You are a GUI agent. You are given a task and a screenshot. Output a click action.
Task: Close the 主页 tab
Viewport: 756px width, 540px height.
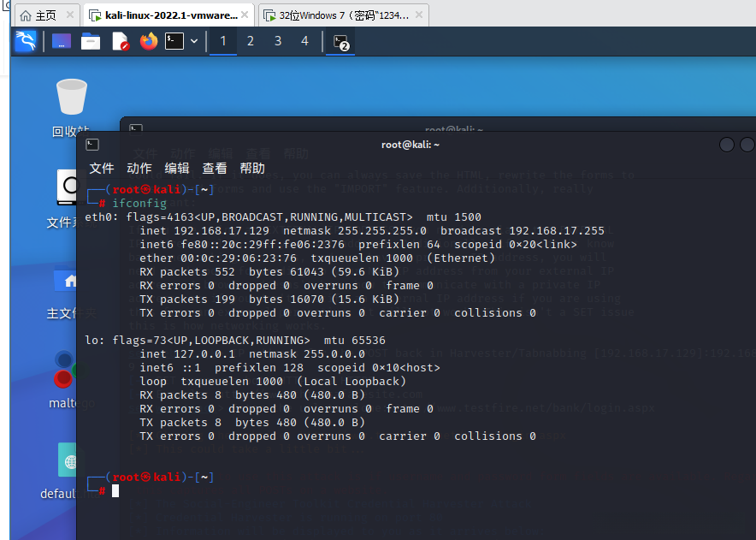coord(70,15)
